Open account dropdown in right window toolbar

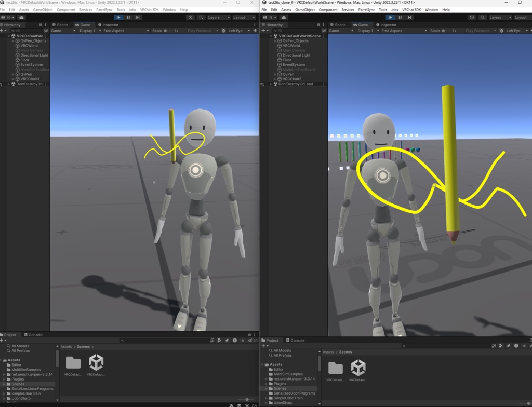[270, 17]
